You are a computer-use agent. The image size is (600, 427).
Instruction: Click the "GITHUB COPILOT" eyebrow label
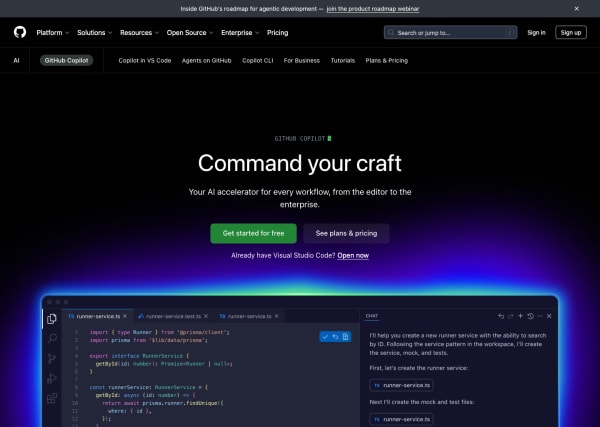click(300, 139)
